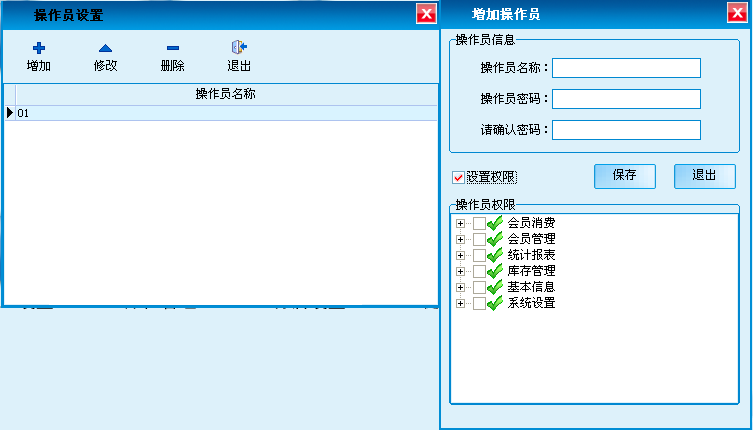
Task: Expand the 系统设置 tree node
Action: click(461, 303)
